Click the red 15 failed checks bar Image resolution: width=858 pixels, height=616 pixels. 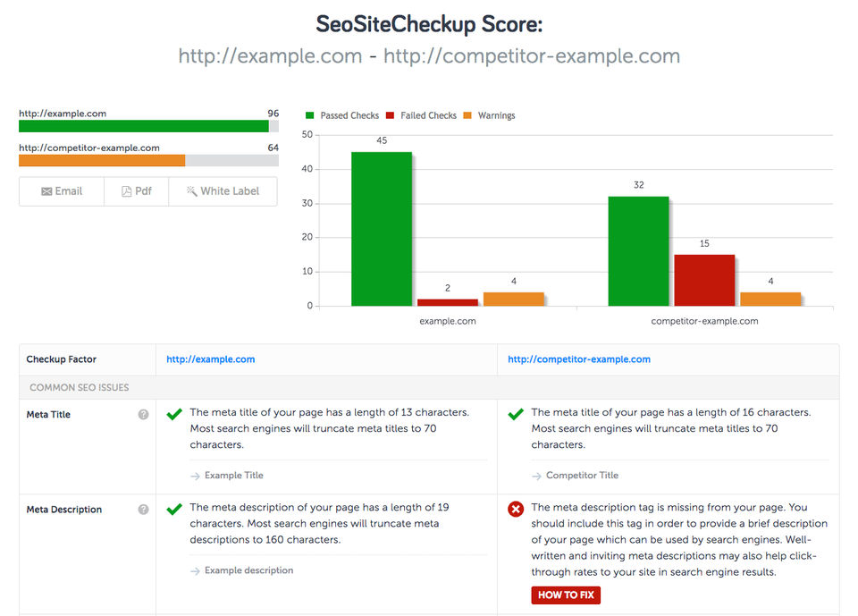[704, 280]
